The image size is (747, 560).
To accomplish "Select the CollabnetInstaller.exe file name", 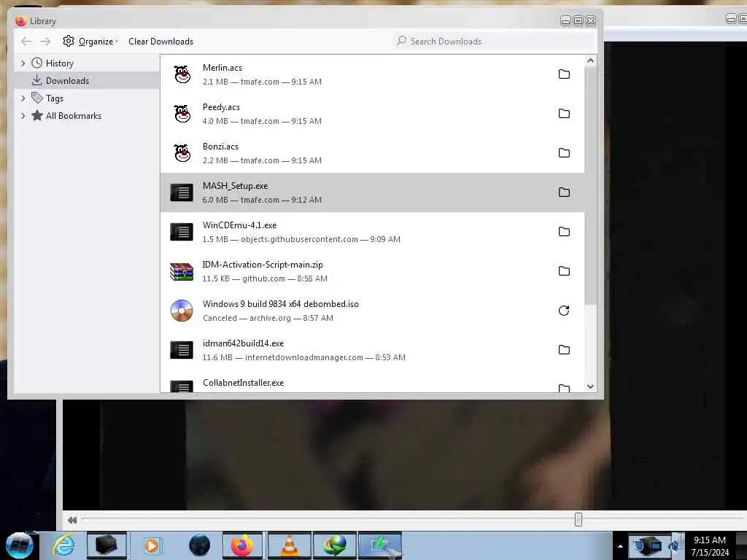I will coord(243,383).
